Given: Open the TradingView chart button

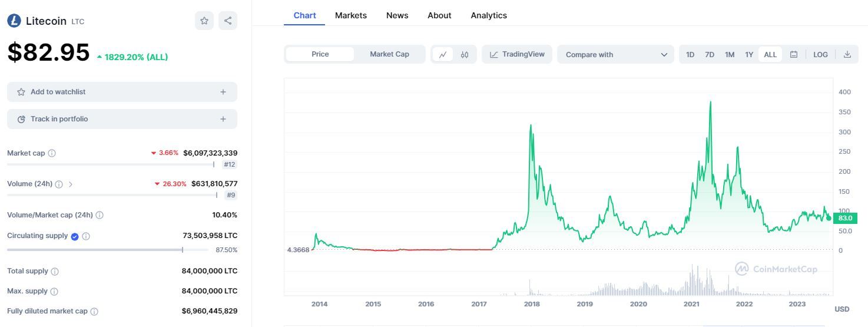Looking at the screenshot, I should click(x=517, y=54).
